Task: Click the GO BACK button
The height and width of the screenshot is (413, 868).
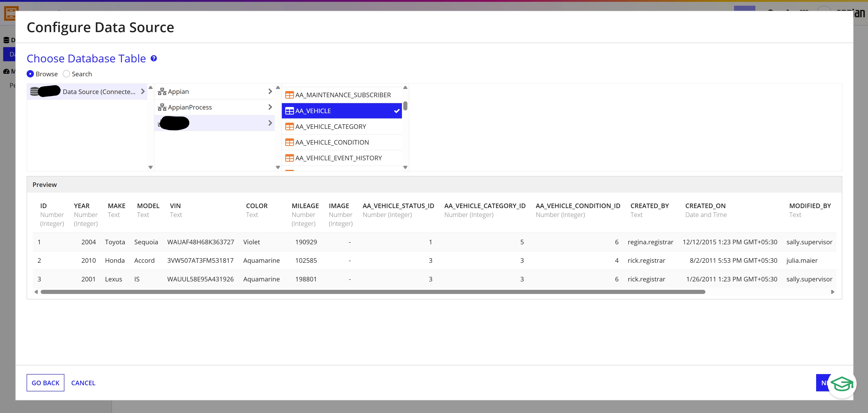Action: pyautogui.click(x=45, y=383)
